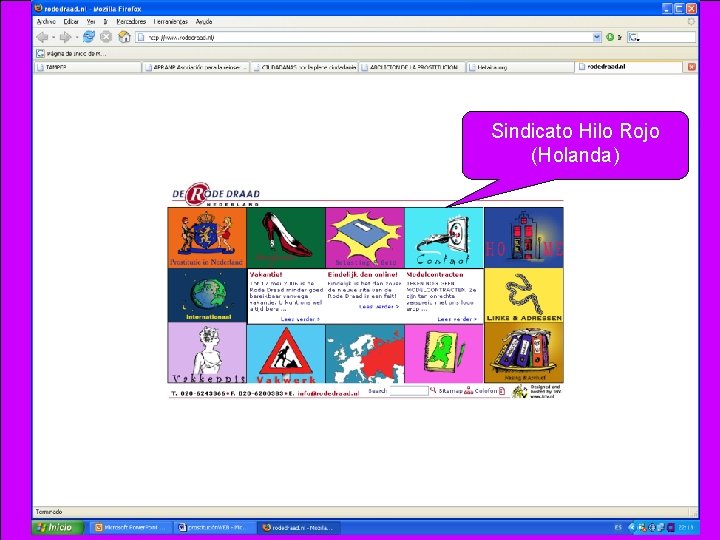
Task: Click the HOME building tile
Action: point(524,237)
